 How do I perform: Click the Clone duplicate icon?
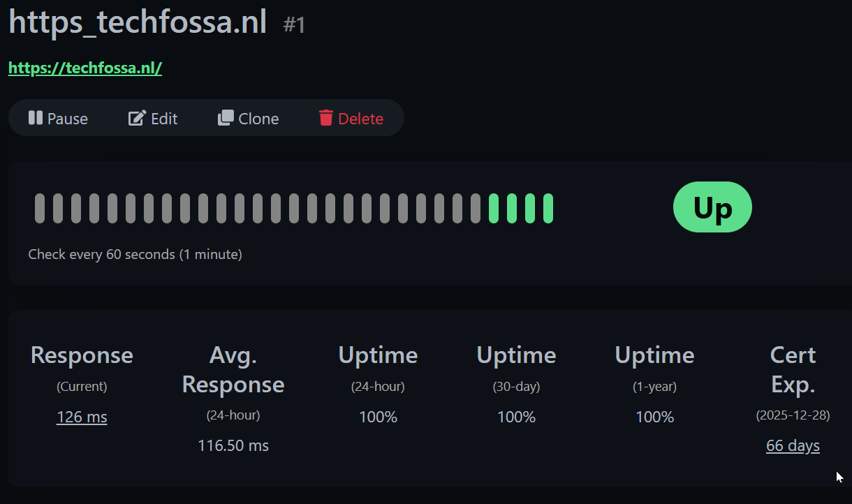click(226, 118)
